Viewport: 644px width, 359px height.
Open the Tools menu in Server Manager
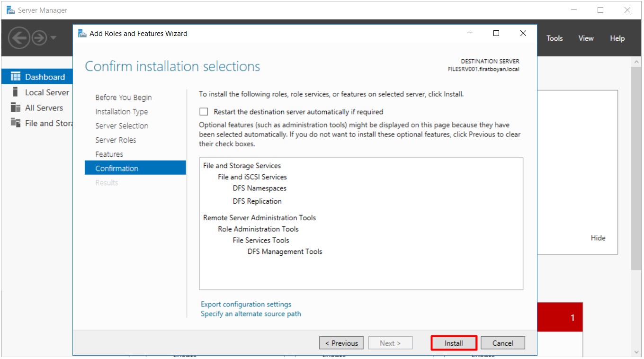point(555,38)
